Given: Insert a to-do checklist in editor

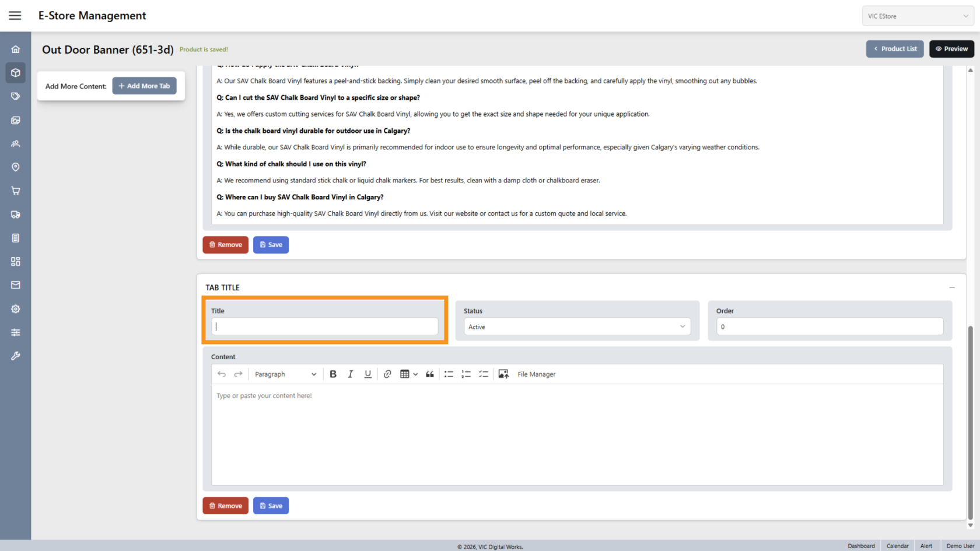Looking at the screenshot, I should [484, 374].
